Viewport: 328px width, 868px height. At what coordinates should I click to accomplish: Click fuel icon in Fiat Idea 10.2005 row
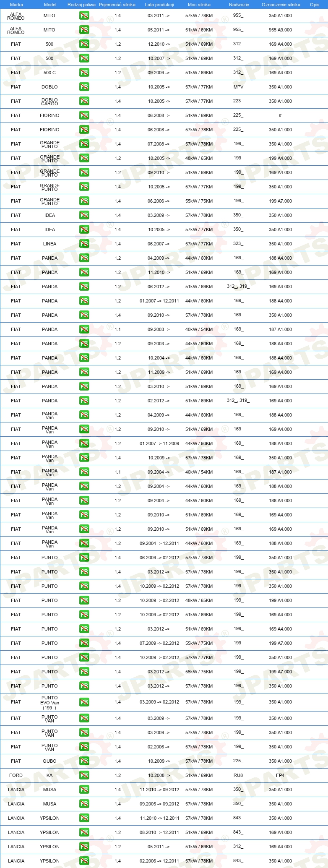point(84,229)
